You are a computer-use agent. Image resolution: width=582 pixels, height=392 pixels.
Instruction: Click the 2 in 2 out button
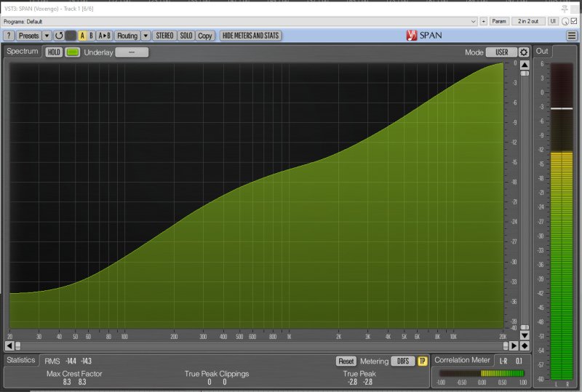point(528,22)
